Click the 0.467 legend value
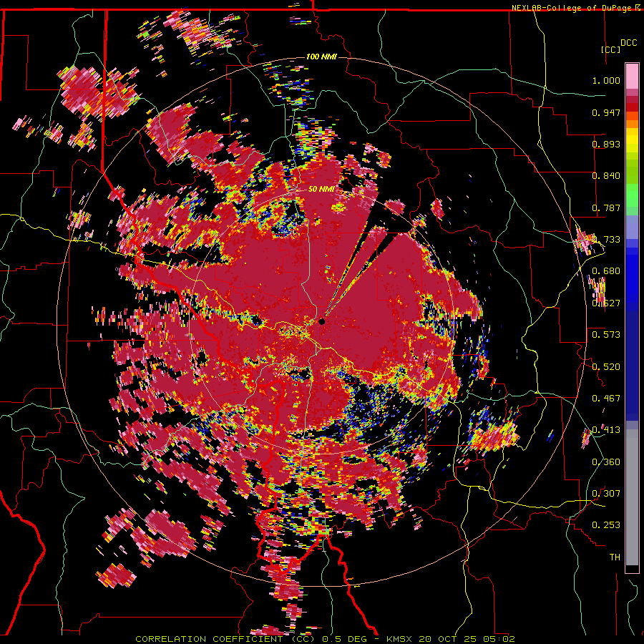Viewport: 644px width, 644px height. [606, 398]
